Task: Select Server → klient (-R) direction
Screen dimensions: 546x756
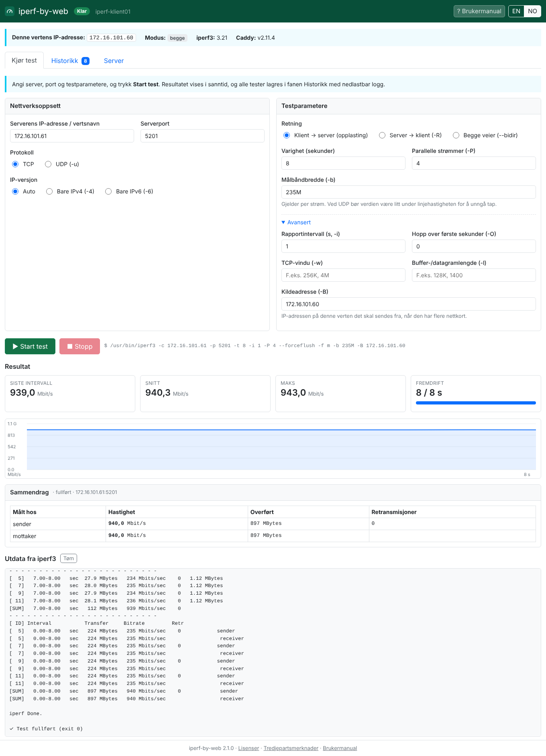Action: (382, 135)
